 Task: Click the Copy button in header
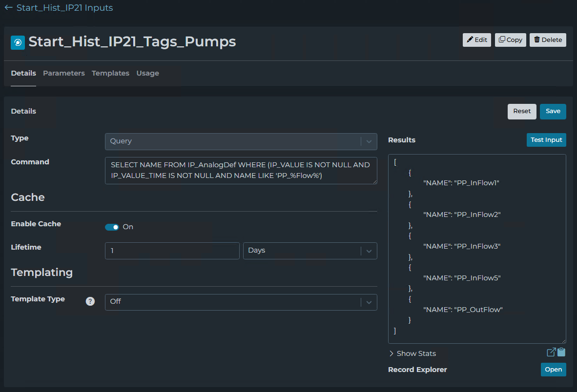pos(510,40)
